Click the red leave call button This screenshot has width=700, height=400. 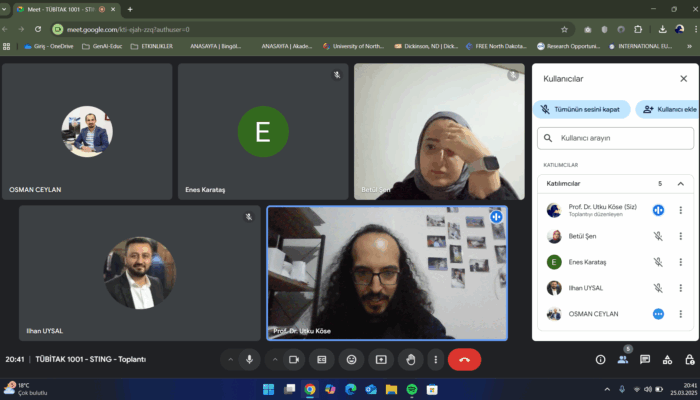tap(464, 359)
